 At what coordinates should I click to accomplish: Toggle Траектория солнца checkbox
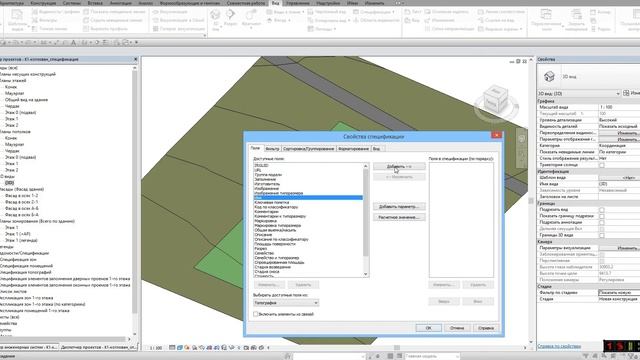point(602,165)
